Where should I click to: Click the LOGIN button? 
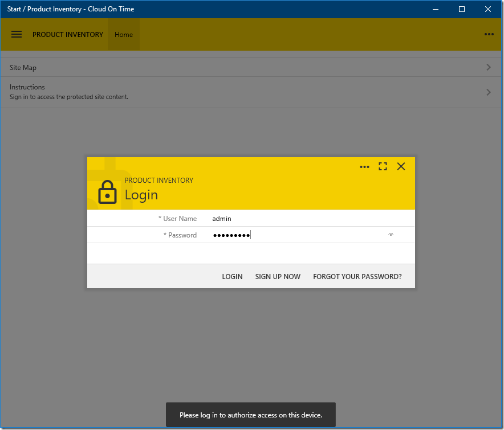[x=233, y=276]
